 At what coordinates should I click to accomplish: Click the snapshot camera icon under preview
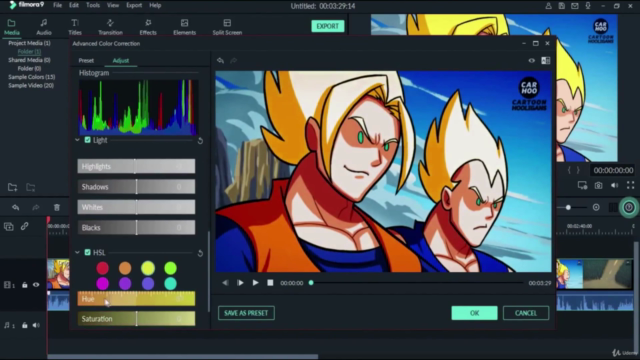point(598,185)
